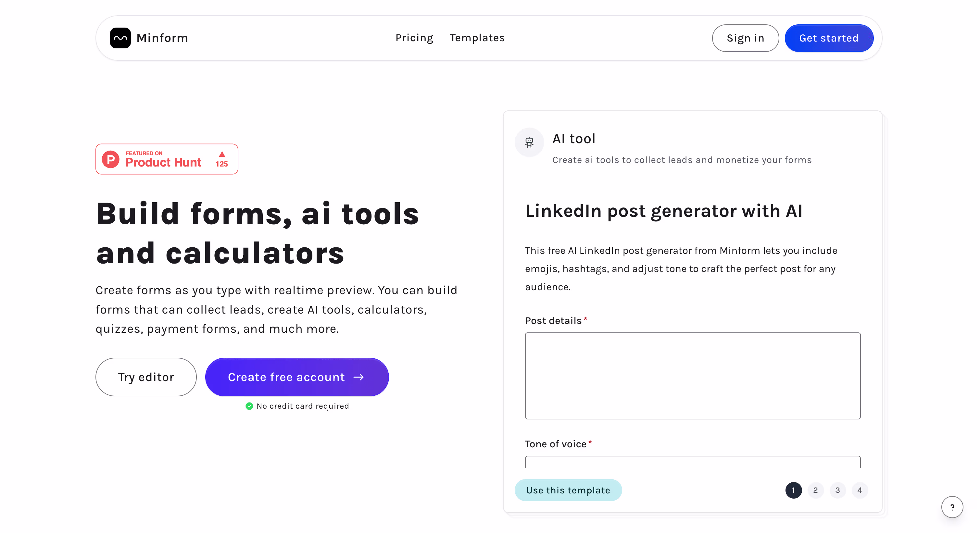Switch to template slide 4
The width and height of the screenshot is (980, 533).
tap(860, 490)
